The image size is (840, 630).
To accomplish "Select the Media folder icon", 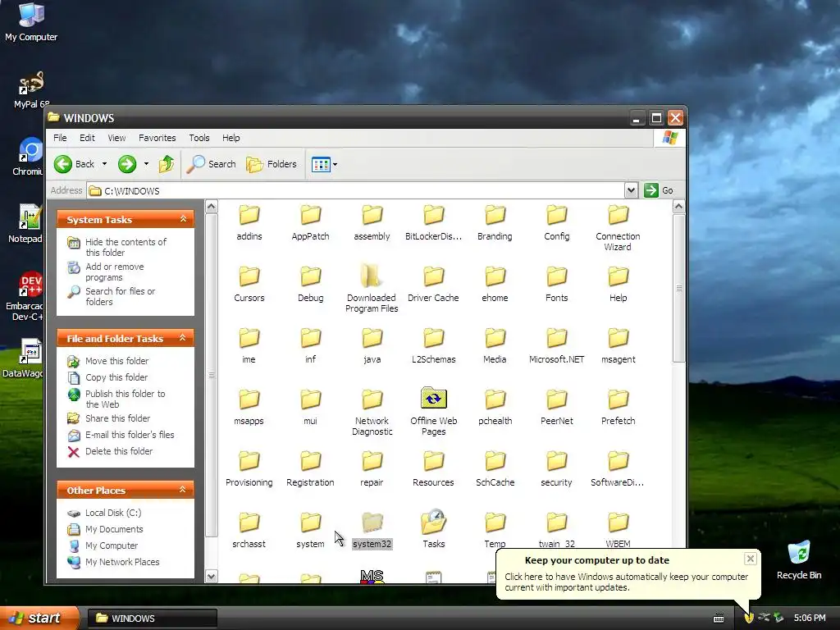I will (495, 338).
